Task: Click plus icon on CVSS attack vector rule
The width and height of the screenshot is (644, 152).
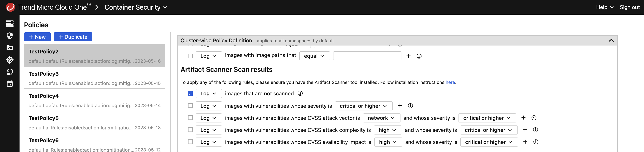Action: [523, 118]
